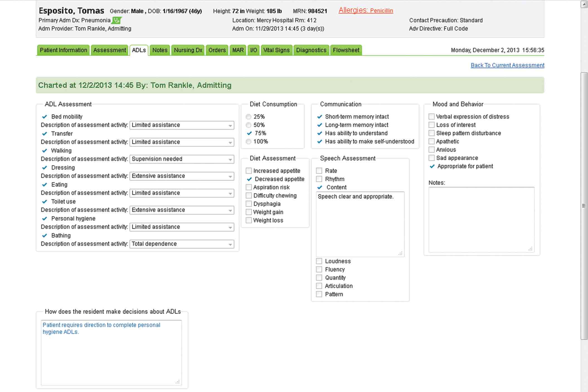The height and width of the screenshot is (392, 588).
Task: Switch to the Vital Signs tab
Action: (276, 50)
